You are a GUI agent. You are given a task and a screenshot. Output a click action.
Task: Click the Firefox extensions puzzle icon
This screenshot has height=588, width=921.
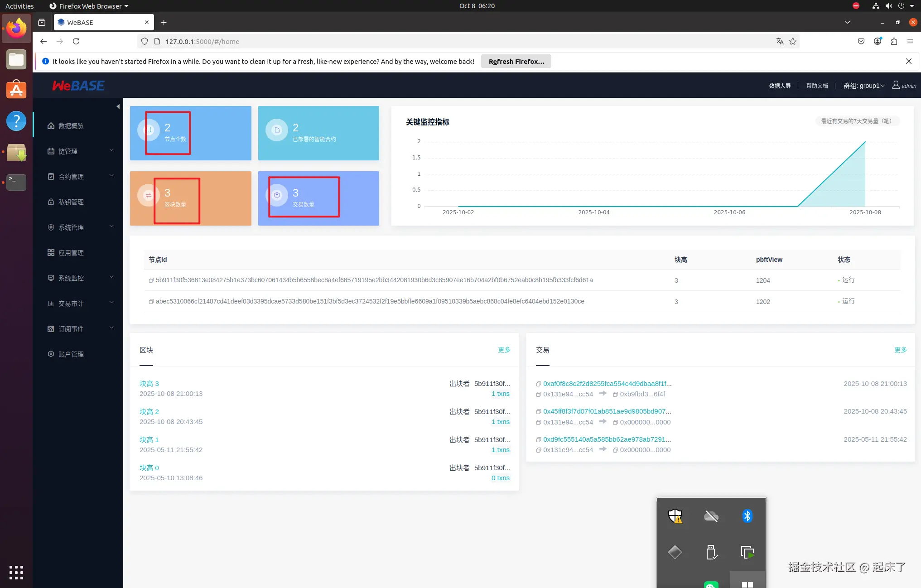coord(894,41)
